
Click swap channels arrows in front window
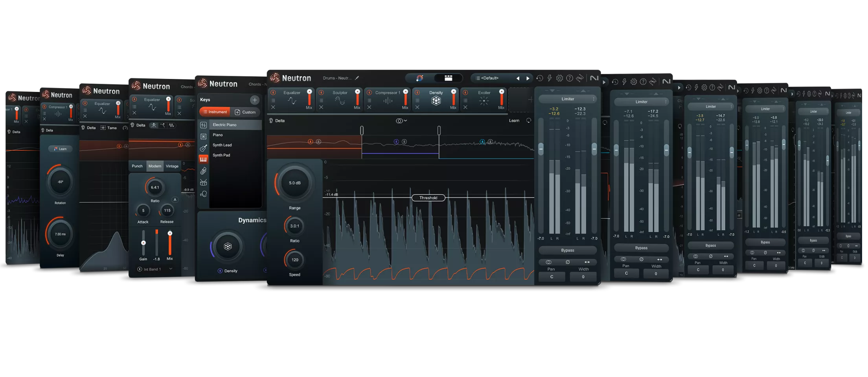[587, 262]
